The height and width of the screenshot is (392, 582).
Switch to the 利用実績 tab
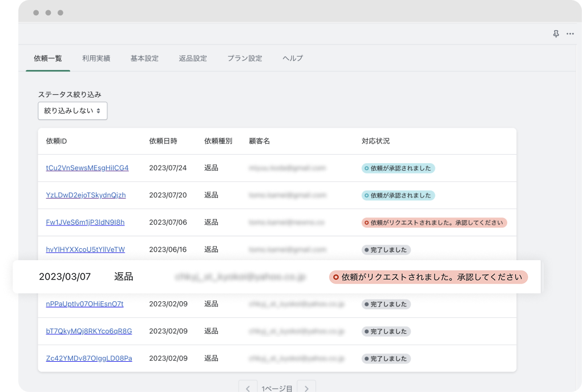pos(96,58)
